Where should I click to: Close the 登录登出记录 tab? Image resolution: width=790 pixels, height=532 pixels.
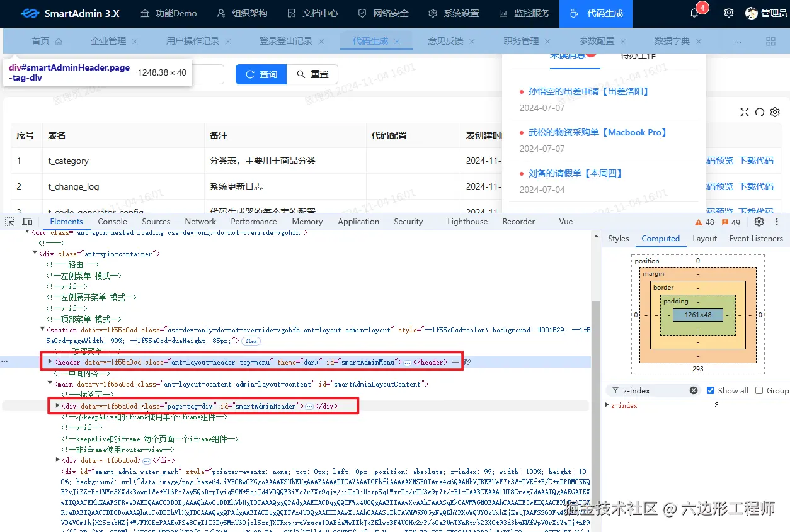pos(321,41)
